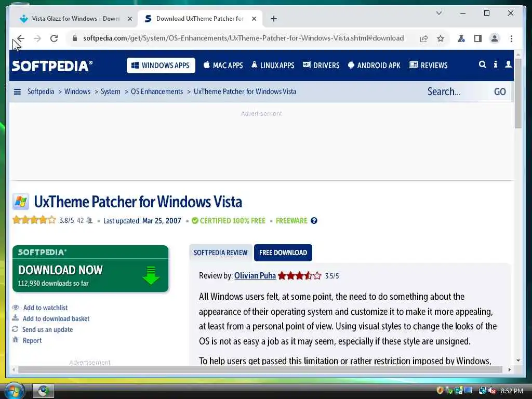Screen dimensions: 532x399
Task: Click the browser forward arrow
Action: point(37,38)
